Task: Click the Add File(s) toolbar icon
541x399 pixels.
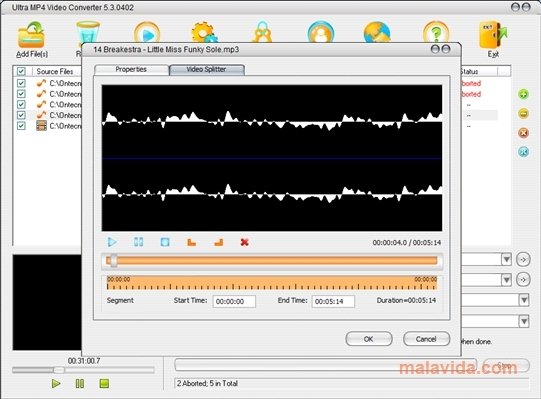Action: point(31,35)
